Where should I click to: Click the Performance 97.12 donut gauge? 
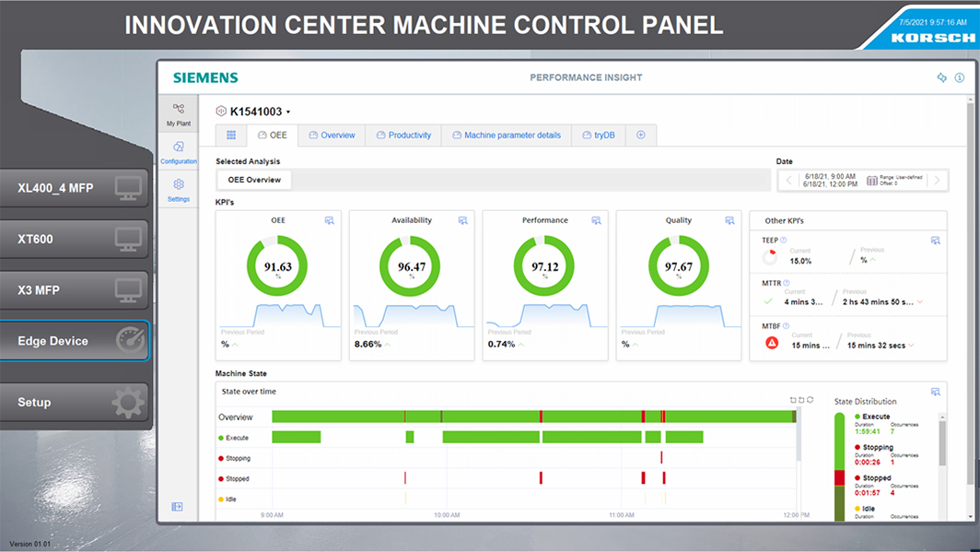pyautogui.click(x=544, y=266)
